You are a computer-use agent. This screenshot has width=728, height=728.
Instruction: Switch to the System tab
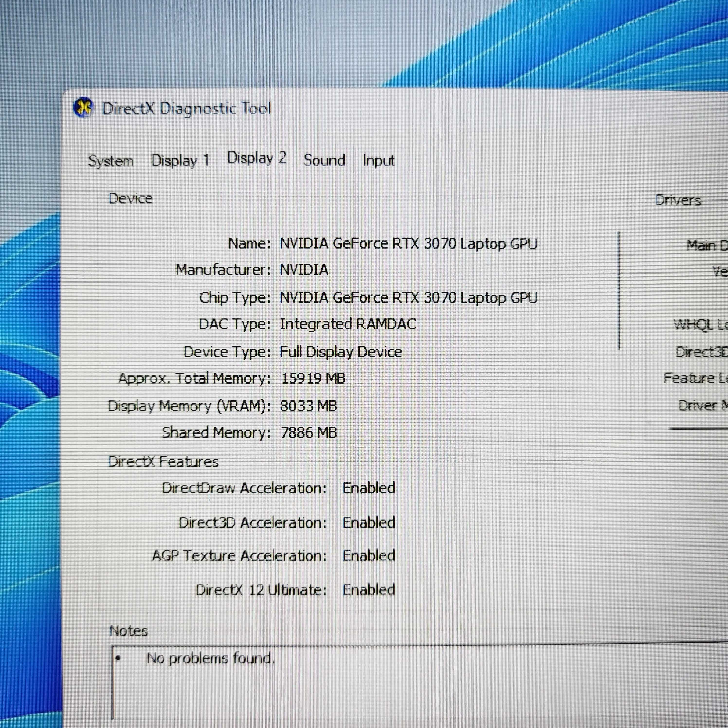111,161
